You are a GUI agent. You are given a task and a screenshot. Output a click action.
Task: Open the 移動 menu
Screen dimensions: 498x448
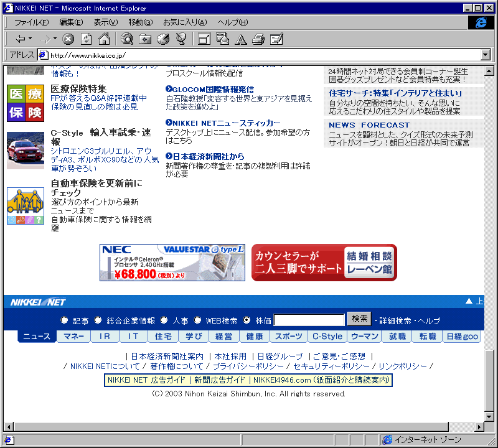point(141,22)
